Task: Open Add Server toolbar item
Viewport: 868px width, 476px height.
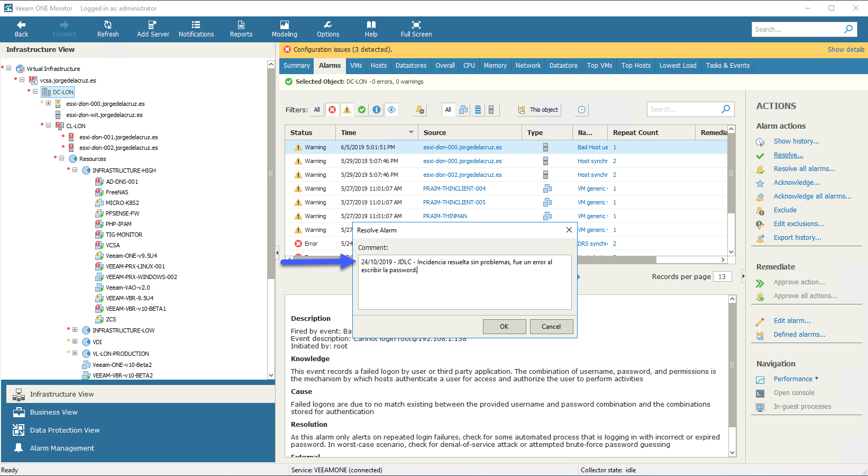Action: coord(153,29)
